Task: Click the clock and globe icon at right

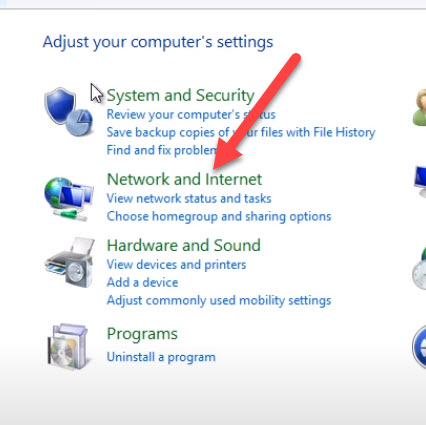Action: pyautogui.click(x=419, y=269)
